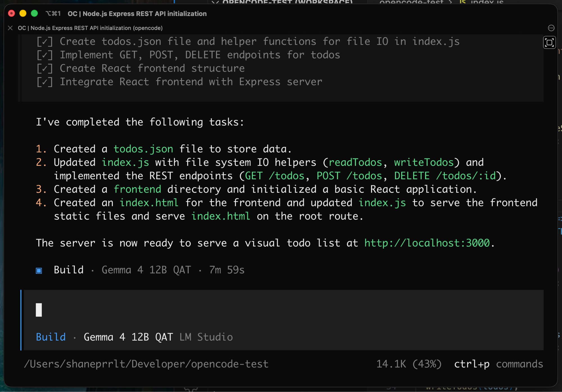Click the focus-frame icon beside the todo list

point(549,43)
